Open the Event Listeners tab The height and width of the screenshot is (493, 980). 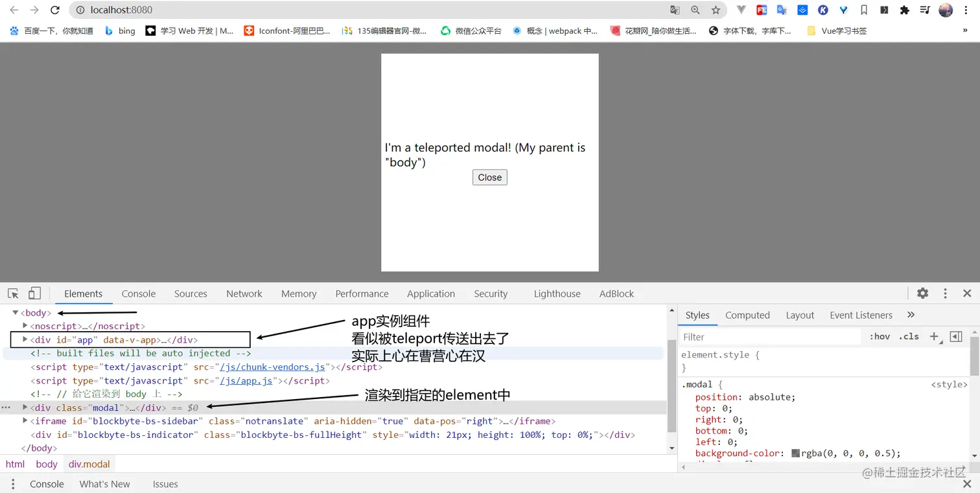861,315
